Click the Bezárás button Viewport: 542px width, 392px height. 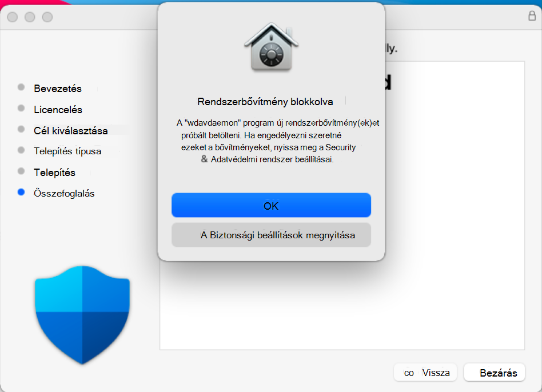495,373
